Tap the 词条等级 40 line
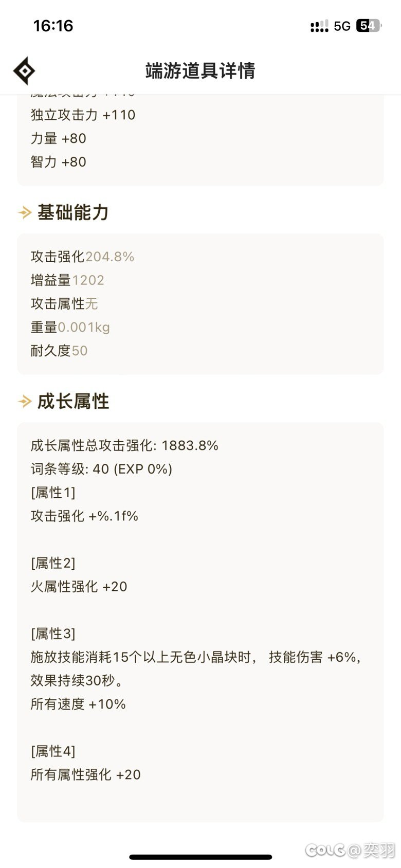The height and width of the screenshot is (868, 401). pyautogui.click(x=101, y=469)
